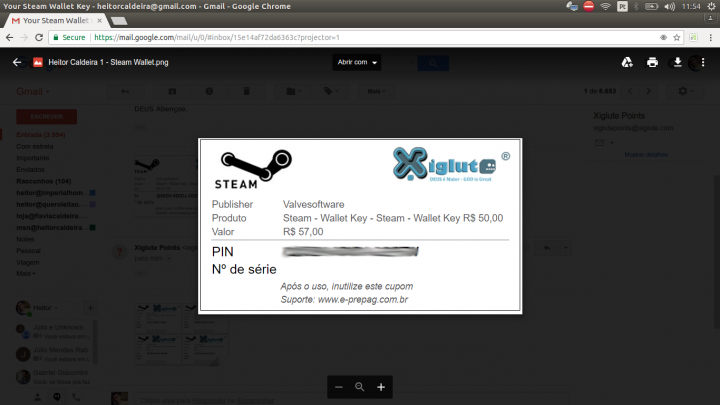Close the image preview with the back arrow
The width and height of the screenshot is (720, 405).
point(17,62)
